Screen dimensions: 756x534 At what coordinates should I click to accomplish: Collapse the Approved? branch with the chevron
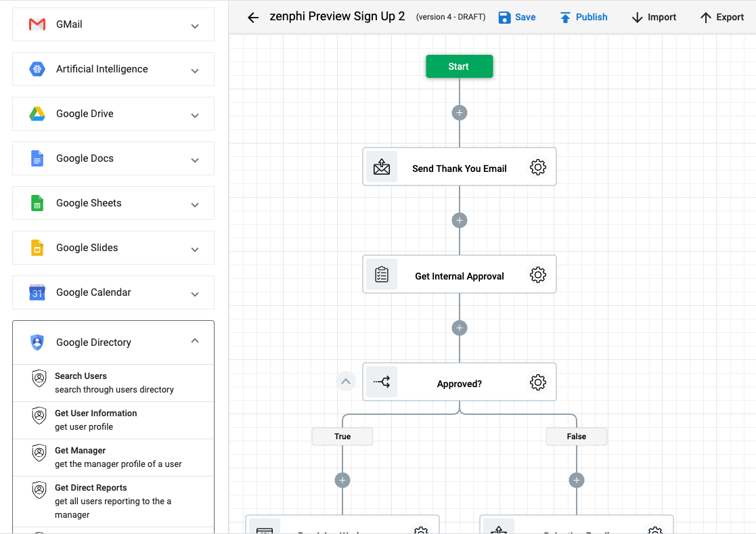coord(346,382)
